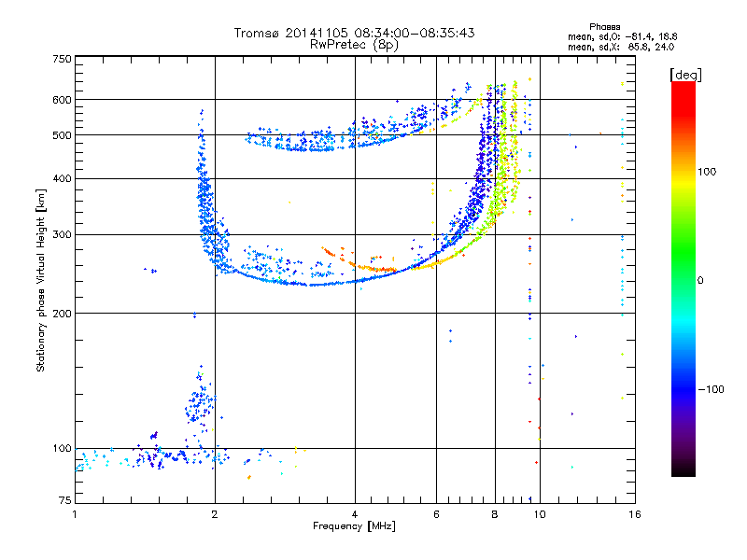
Task: Click the x-axis tick label "2"
Action: [215, 514]
